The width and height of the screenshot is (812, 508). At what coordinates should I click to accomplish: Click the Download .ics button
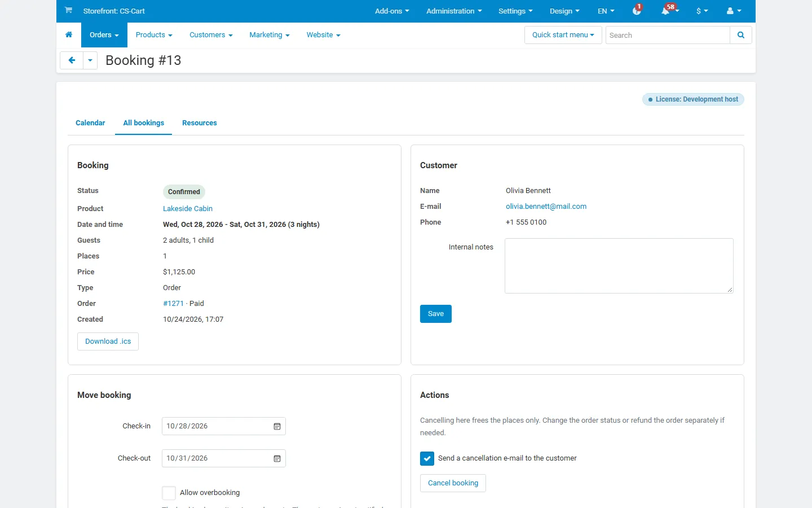coord(108,341)
